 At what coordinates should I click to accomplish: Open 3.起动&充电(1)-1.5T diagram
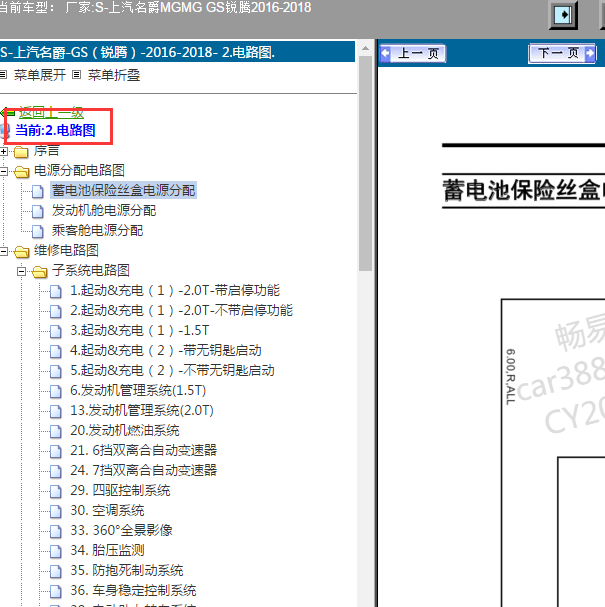coord(139,330)
